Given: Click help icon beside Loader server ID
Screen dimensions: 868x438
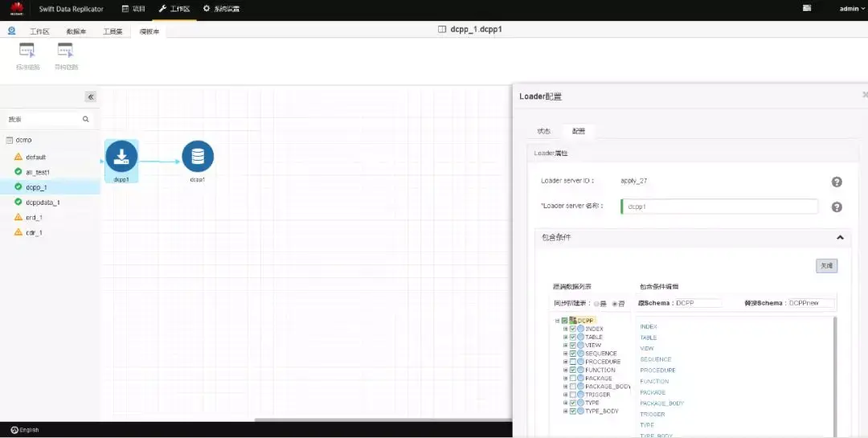Looking at the screenshot, I should click(837, 182).
